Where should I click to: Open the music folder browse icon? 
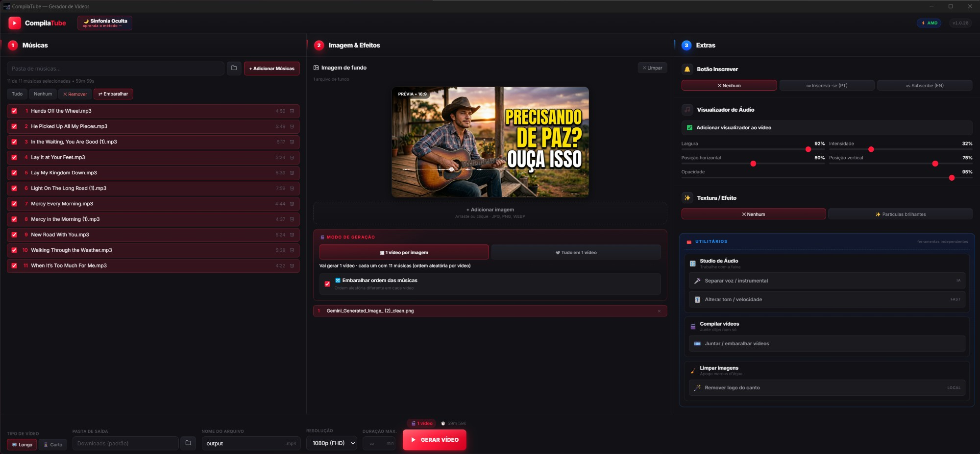pyautogui.click(x=234, y=68)
